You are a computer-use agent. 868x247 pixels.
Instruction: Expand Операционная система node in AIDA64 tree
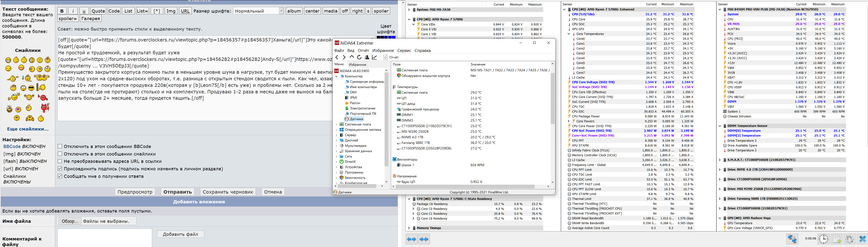336,130
